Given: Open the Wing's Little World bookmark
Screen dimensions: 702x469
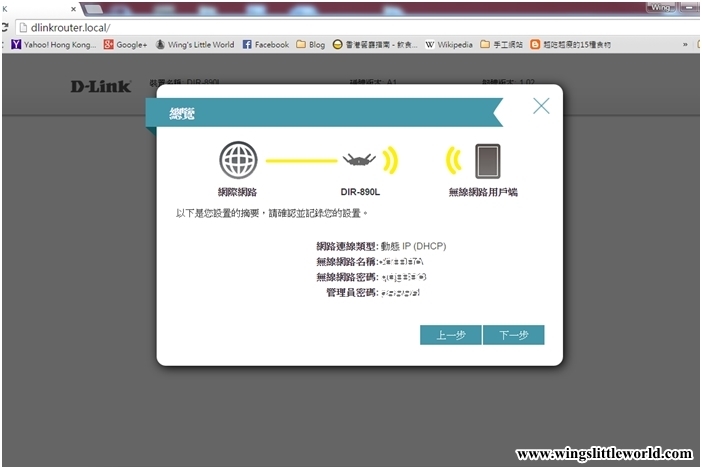Looking at the screenshot, I should point(194,45).
